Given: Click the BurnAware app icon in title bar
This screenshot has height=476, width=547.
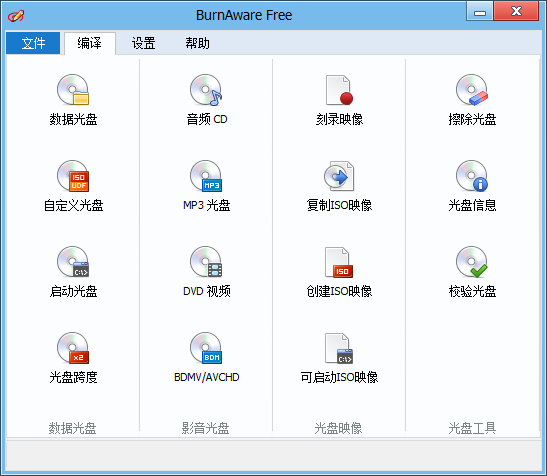Looking at the screenshot, I should (16, 15).
